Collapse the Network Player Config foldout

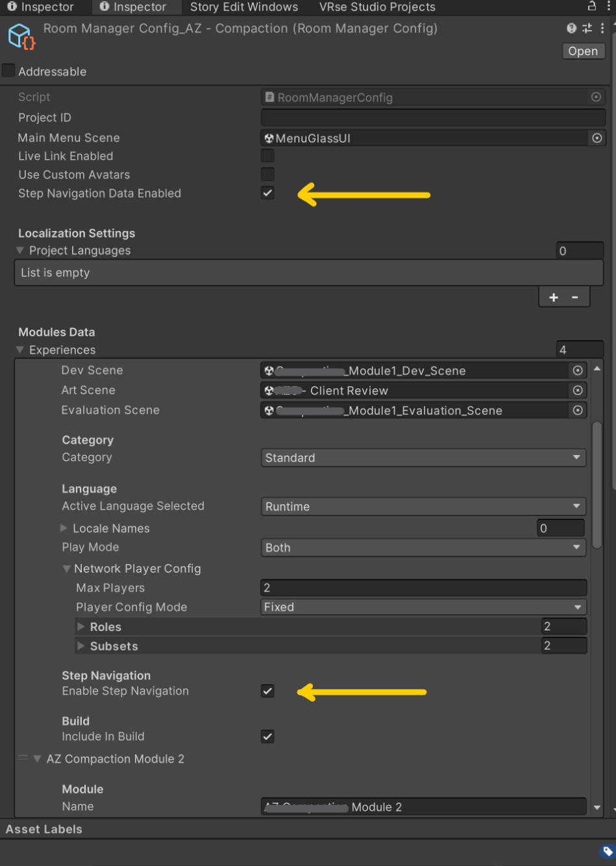point(67,569)
